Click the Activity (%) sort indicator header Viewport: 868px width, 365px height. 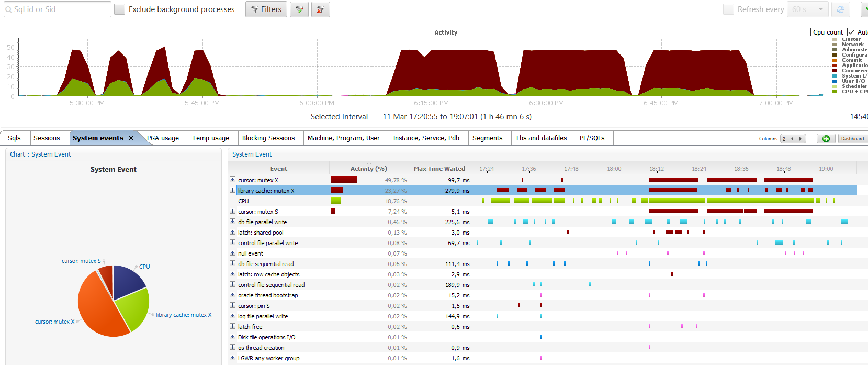(368, 169)
